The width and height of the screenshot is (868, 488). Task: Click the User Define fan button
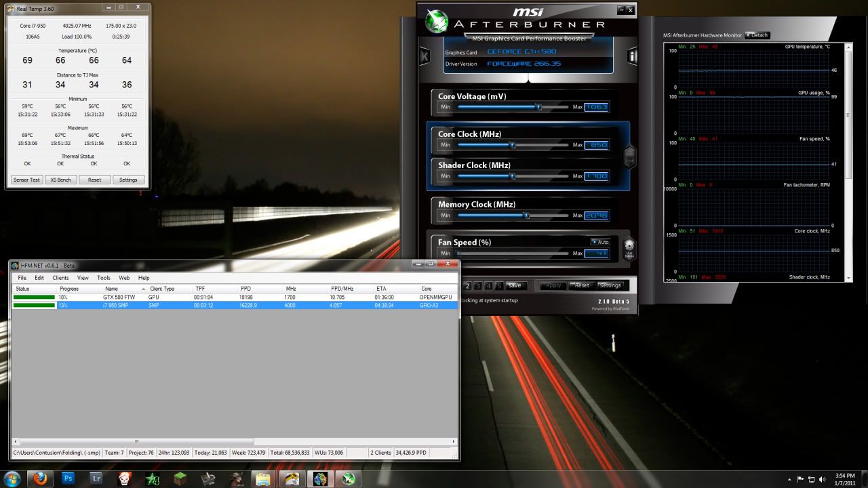pyautogui.click(x=629, y=249)
